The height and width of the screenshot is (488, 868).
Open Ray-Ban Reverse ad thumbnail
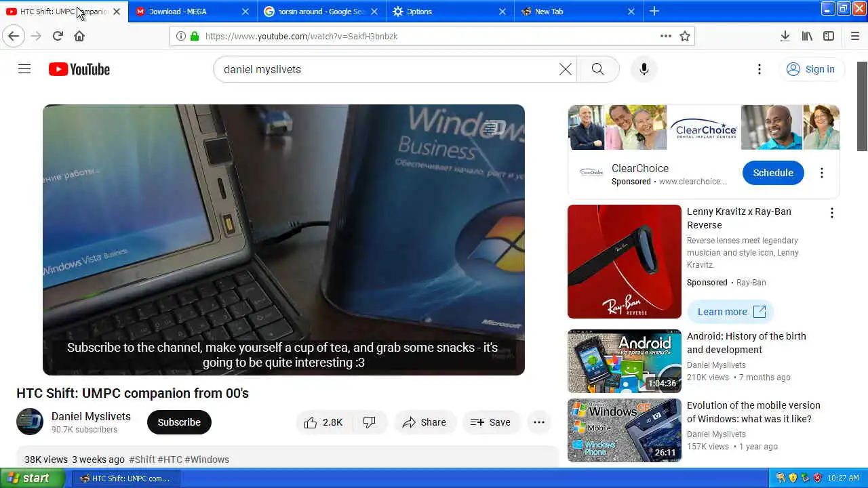[x=625, y=262]
